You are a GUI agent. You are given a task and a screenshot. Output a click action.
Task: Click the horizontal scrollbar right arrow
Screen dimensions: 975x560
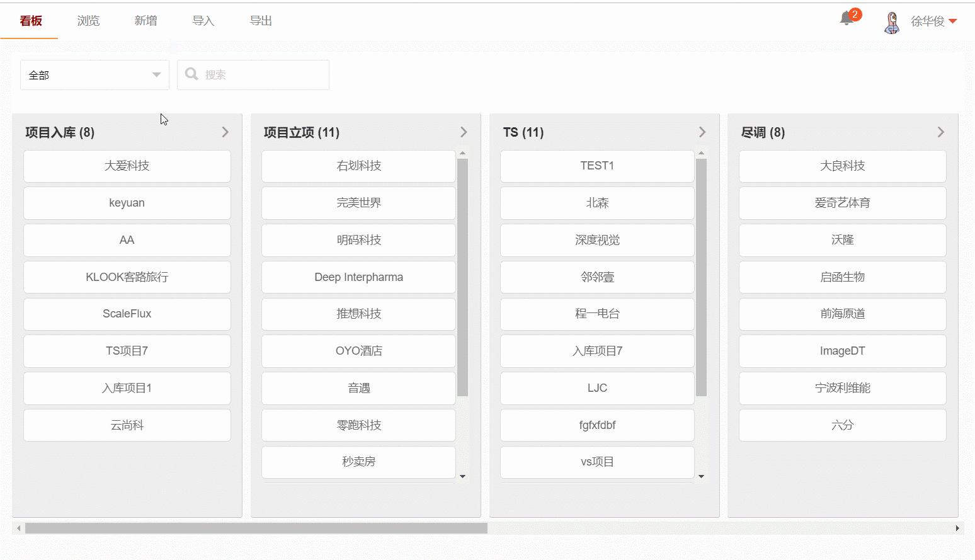[x=957, y=528]
